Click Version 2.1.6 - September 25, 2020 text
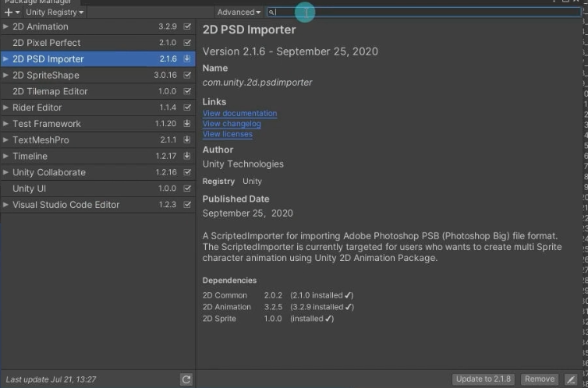 [x=290, y=51]
